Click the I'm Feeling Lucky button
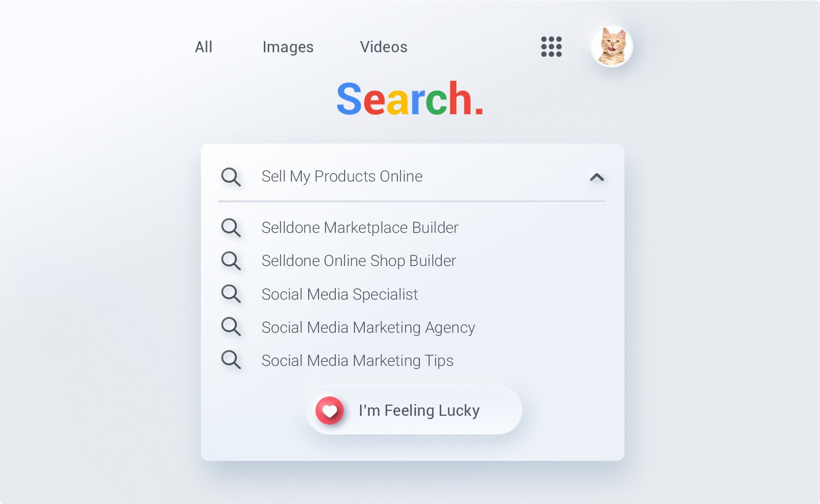The width and height of the screenshot is (820, 504). tap(414, 410)
